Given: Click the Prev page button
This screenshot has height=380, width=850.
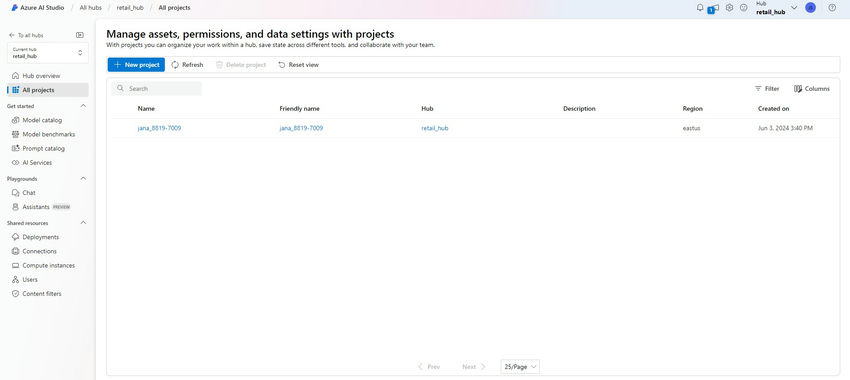Looking at the screenshot, I should [x=429, y=367].
